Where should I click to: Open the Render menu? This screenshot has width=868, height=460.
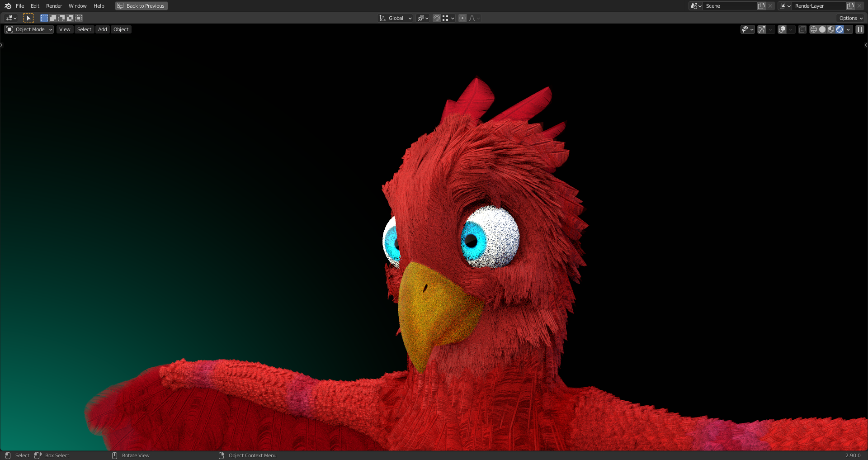coord(54,6)
